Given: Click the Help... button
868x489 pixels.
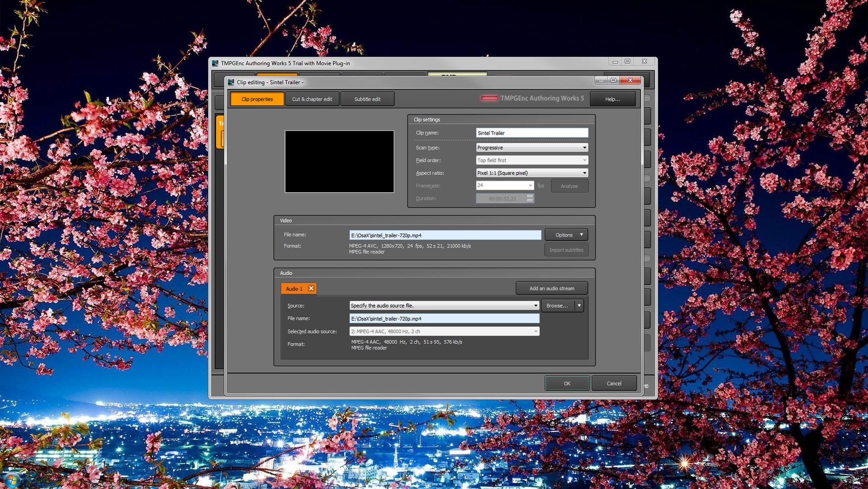Looking at the screenshot, I should point(612,99).
